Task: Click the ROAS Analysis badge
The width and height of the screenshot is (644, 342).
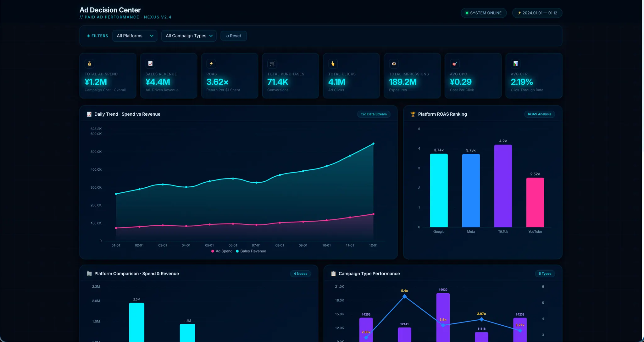Action: click(540, 114)
